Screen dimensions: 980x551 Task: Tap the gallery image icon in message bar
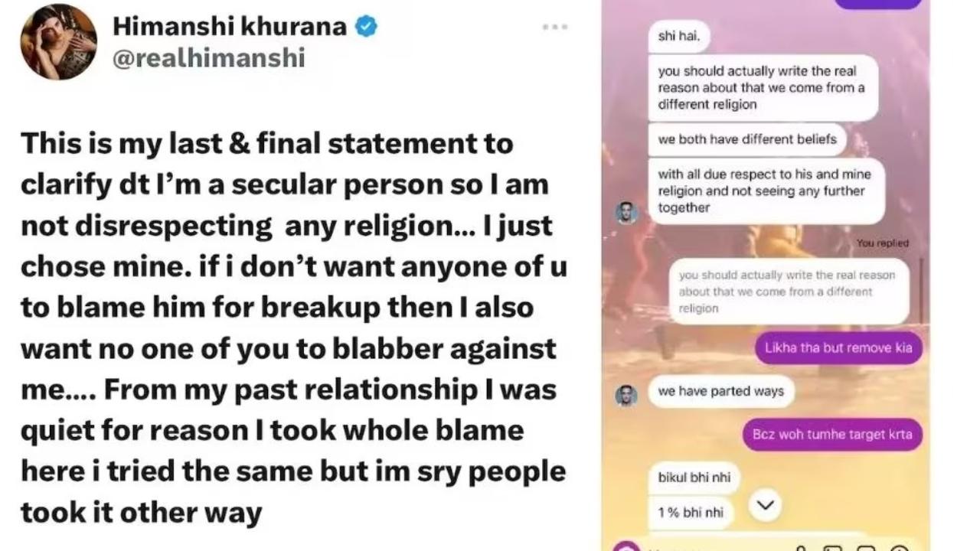[834, 548]
